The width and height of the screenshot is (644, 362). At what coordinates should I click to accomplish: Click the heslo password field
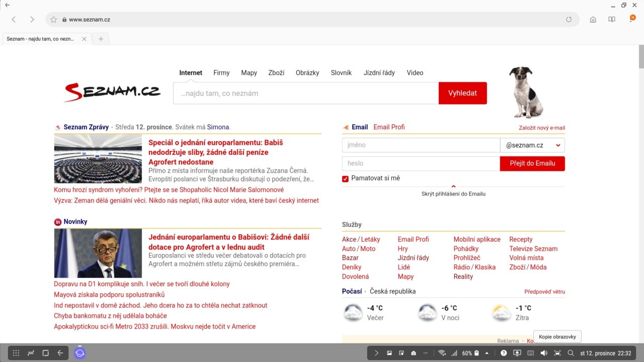click(x=421, y=163)
